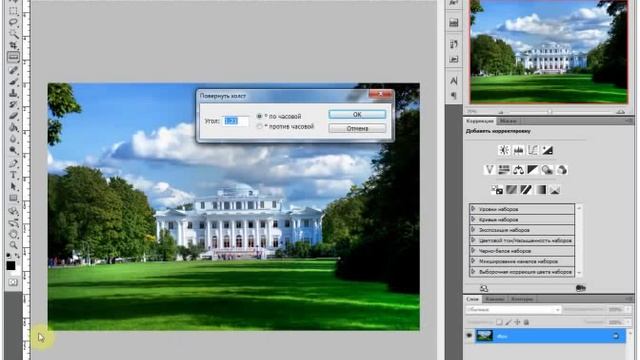Select the Healing Brush tool
This screenshot has height=360, width=640.
(13, 70)
